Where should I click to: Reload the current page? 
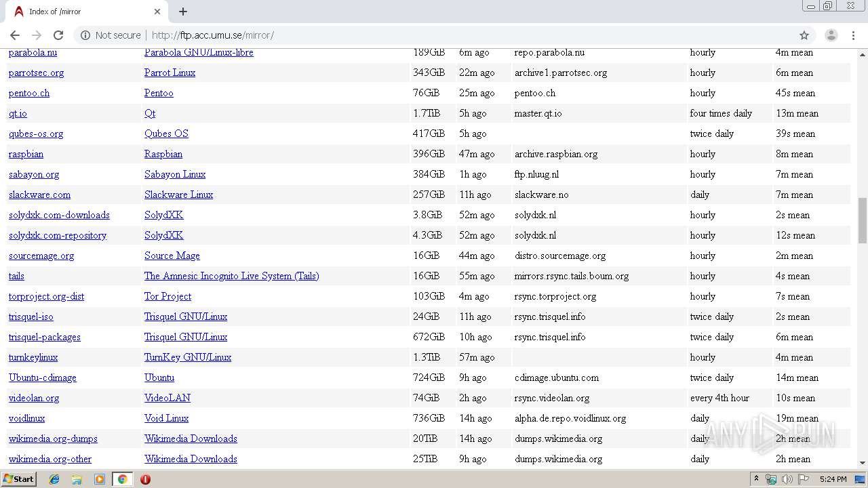[x=58, y=35]
